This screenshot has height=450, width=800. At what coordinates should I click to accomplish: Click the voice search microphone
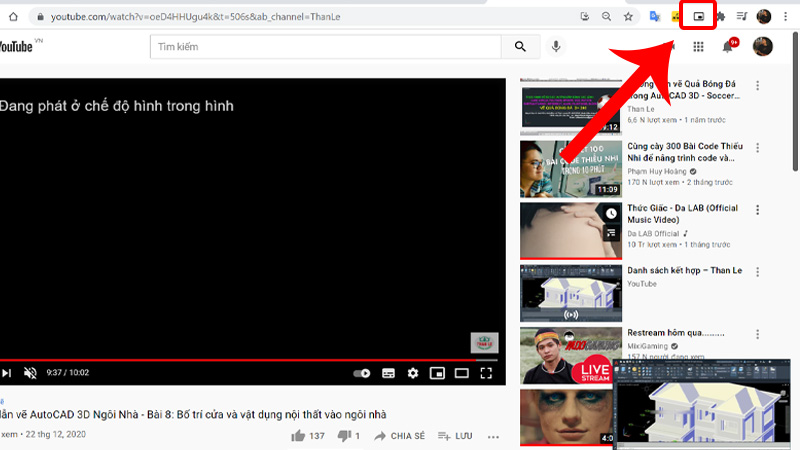(x=556, y=46)
